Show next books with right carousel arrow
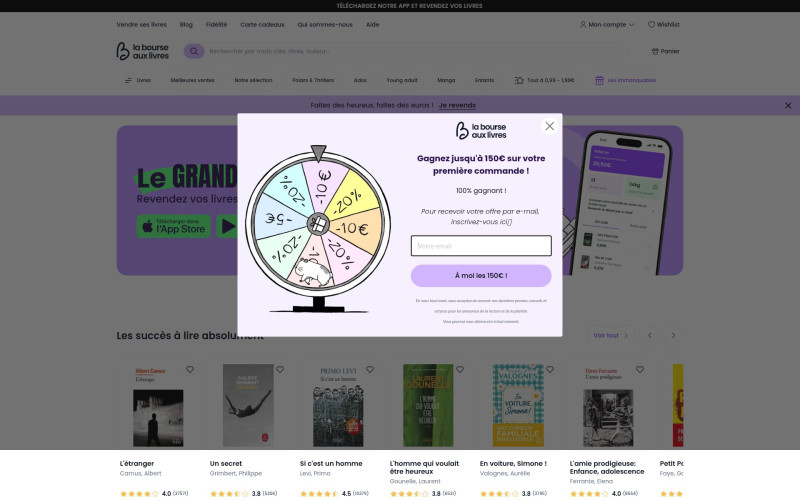Screen dimensions: 800x500 [673, 336]
